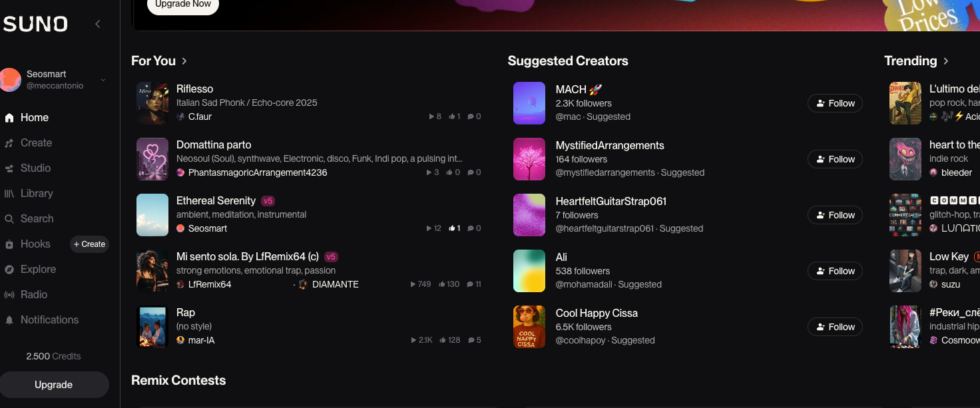Screen dimensions: 980x408
Task: Play the Riflesso song thumbnail
Action: pyautogui.click(x=152, y=103)
